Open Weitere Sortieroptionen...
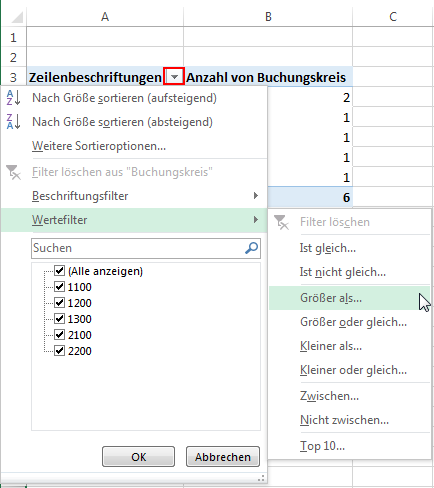This screenshot has width=434, height=488. click(99, 146)
